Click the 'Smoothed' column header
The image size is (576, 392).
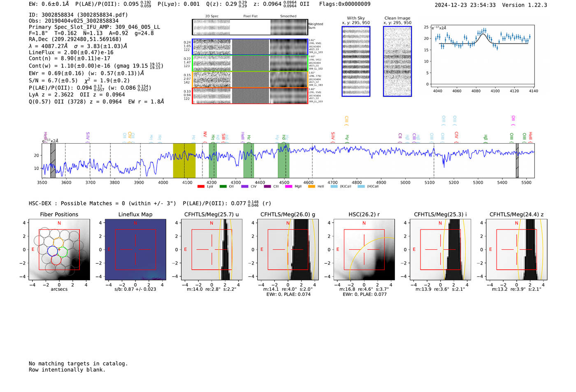pyautogui.click(x=288, y=16)
